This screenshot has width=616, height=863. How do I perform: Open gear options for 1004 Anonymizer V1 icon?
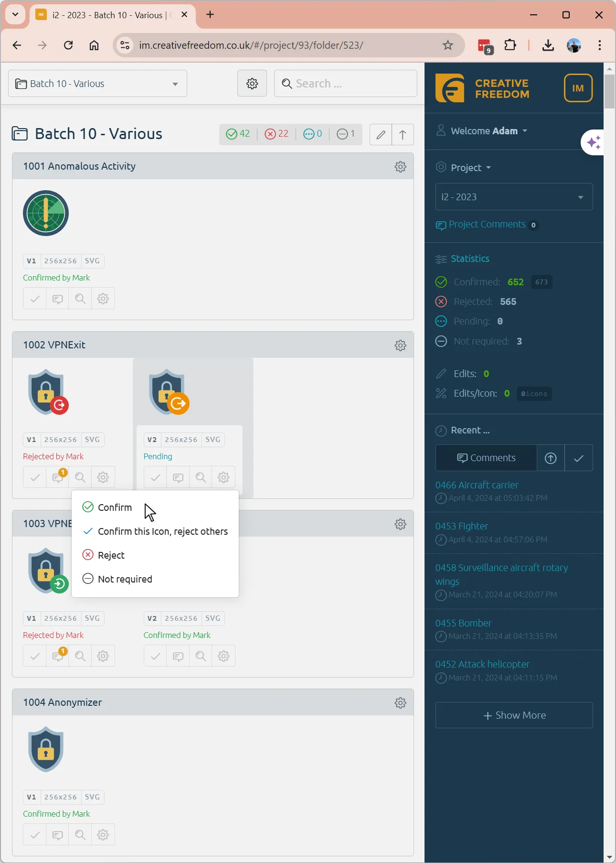point(103,835)
